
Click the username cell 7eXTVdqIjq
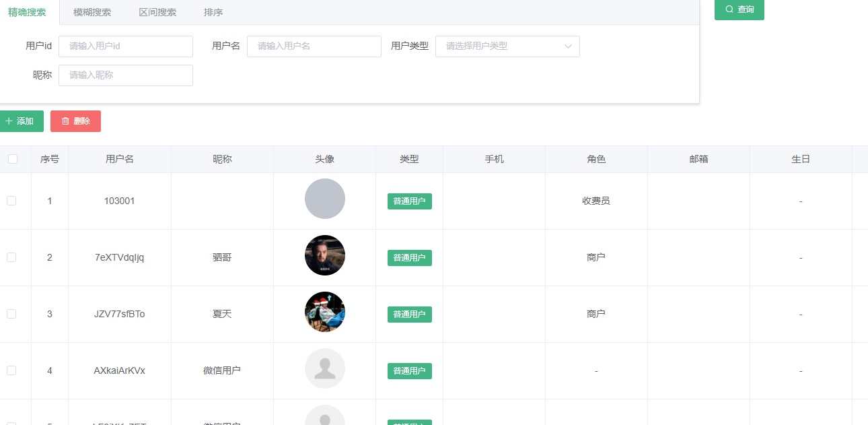click(x=120, y=257)
